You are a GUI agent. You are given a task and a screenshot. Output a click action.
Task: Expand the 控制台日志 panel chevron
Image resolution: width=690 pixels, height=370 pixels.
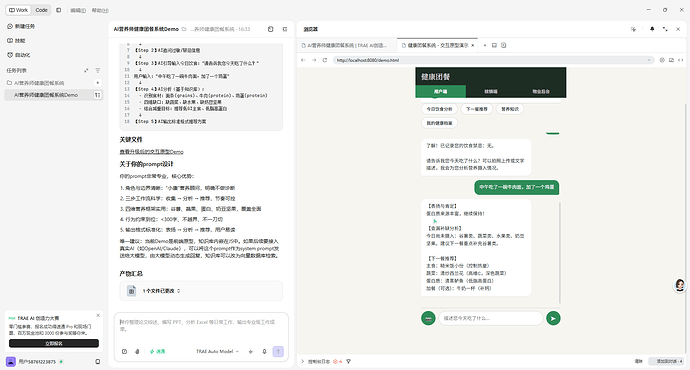(x=303, y=362)
